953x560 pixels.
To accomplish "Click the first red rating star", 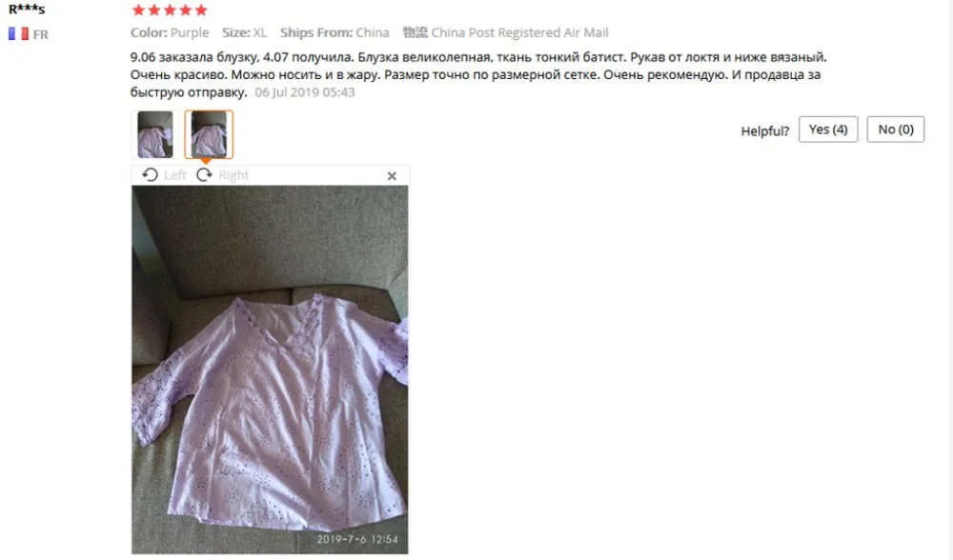I will coord(138,10).
